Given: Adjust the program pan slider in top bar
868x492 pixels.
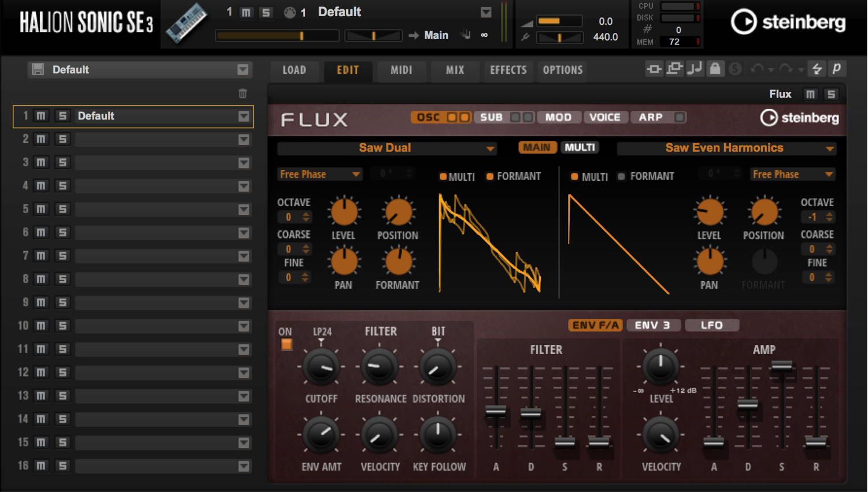Looking at the screenshot, I should (373, 36).
